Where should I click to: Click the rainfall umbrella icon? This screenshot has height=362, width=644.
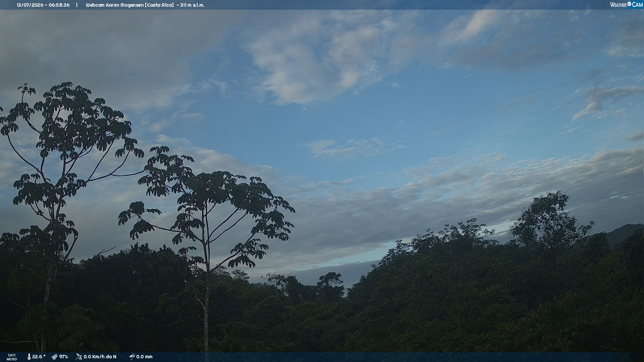point(132,357)
